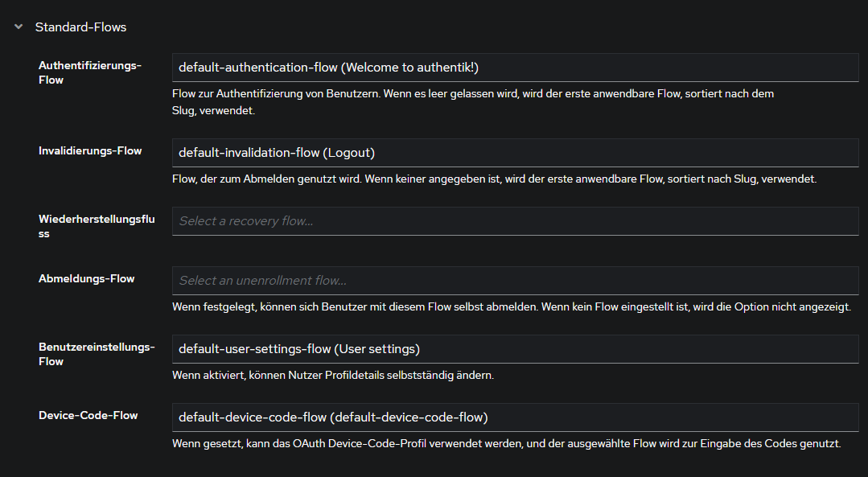Click the Device-Code-Flow label
This screenshot has width=868, height=477.
(88, 415)
